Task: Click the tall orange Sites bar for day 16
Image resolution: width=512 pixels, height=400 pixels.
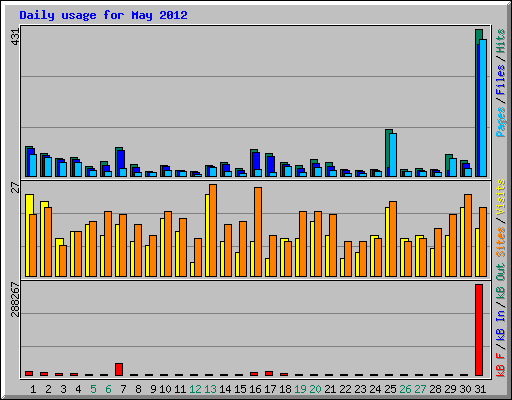Action: click(x=258, y=232)
